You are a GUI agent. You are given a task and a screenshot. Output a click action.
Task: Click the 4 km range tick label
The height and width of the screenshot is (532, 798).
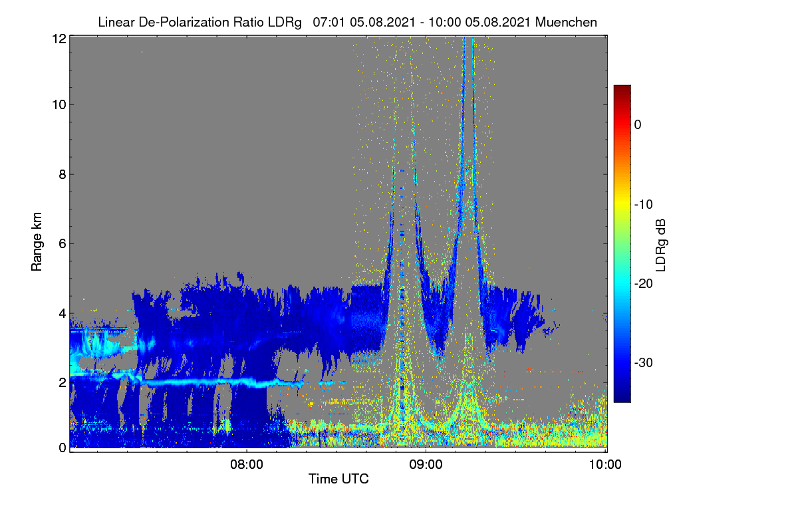(x=63, y=313)
